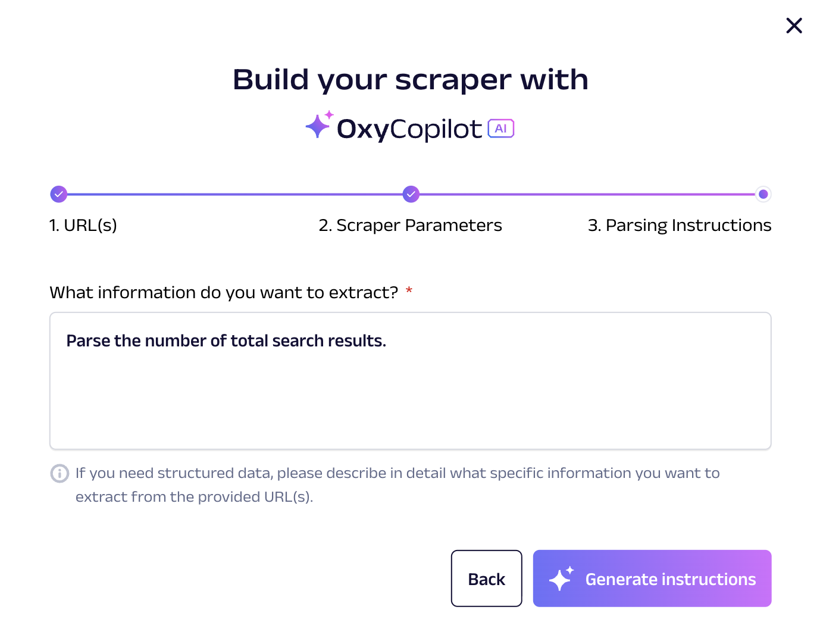The image size is (820, 644).
Task: Click the OxyCopilot name text
Action: click(x=409, y=129)
